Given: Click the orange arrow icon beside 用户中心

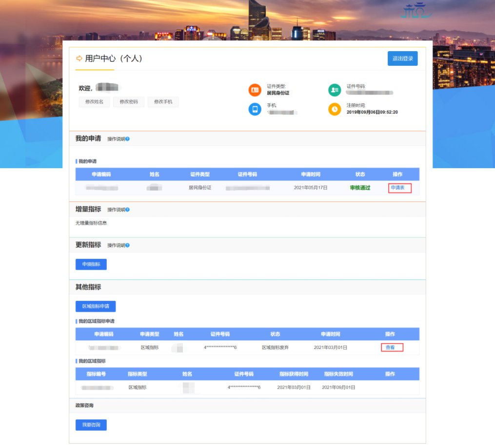Looking at the screenshot, I should (79, 58).
